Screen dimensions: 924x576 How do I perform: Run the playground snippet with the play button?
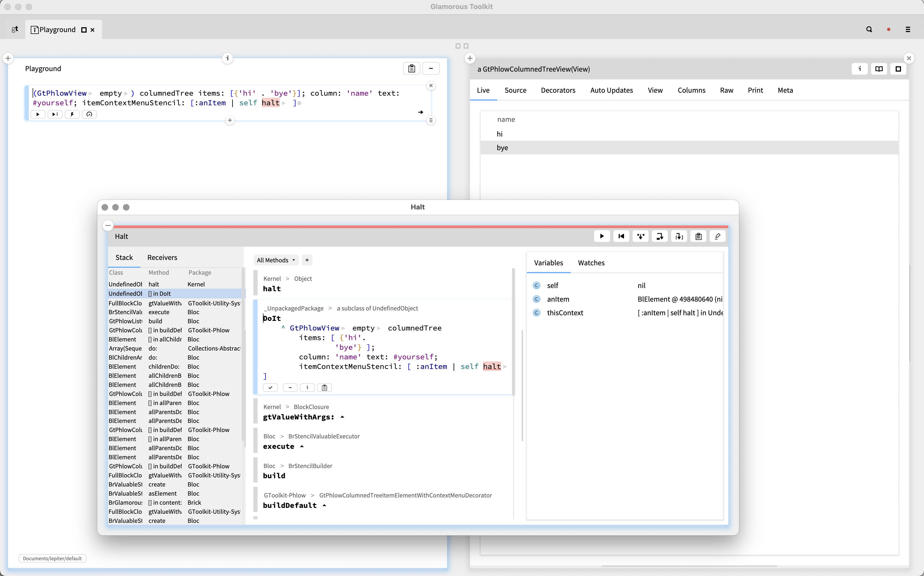point(38,114)
